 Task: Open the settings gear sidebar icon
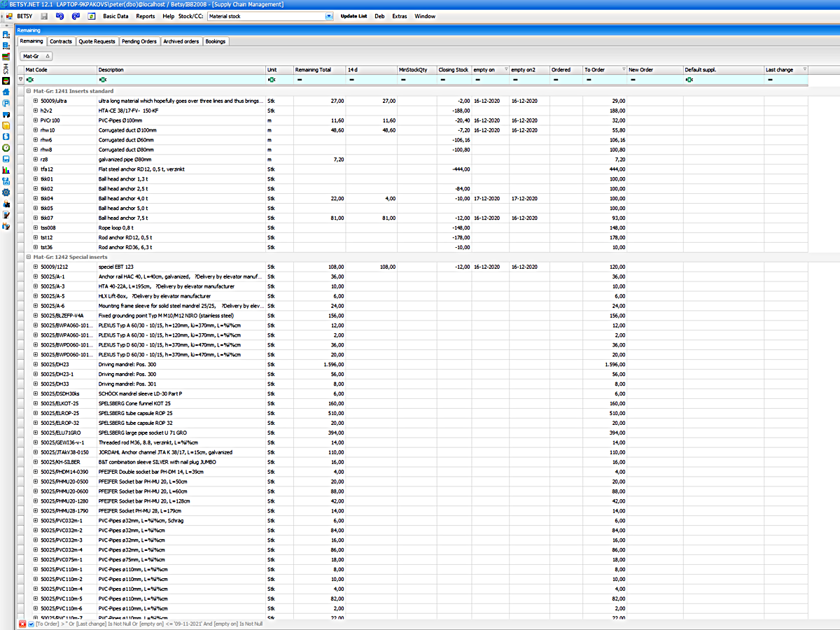point(6,192)
